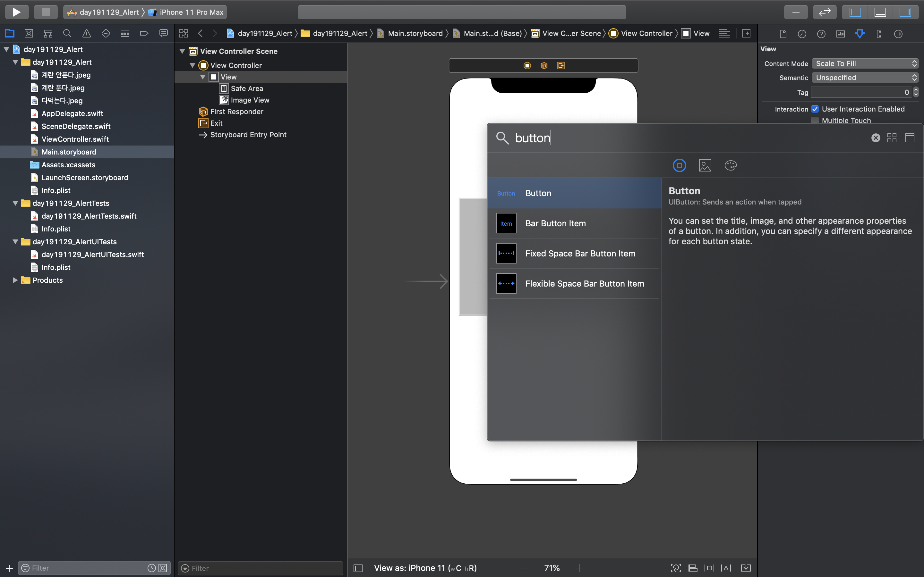Show the image media library tab
The height and width of the screenshot is (577, 924).
(705, 165)
